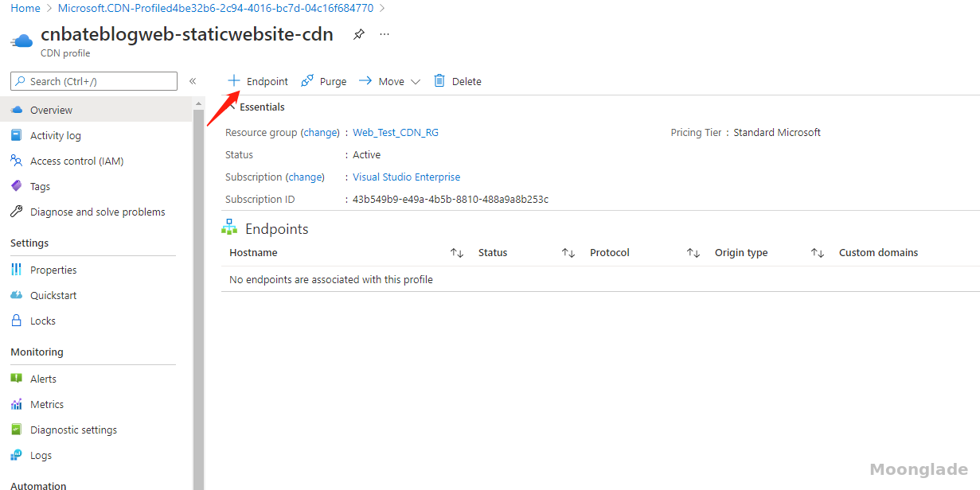Click the Properties bars icon
Viewport: 980px width, 490px height.
click(x=17, y=270)
